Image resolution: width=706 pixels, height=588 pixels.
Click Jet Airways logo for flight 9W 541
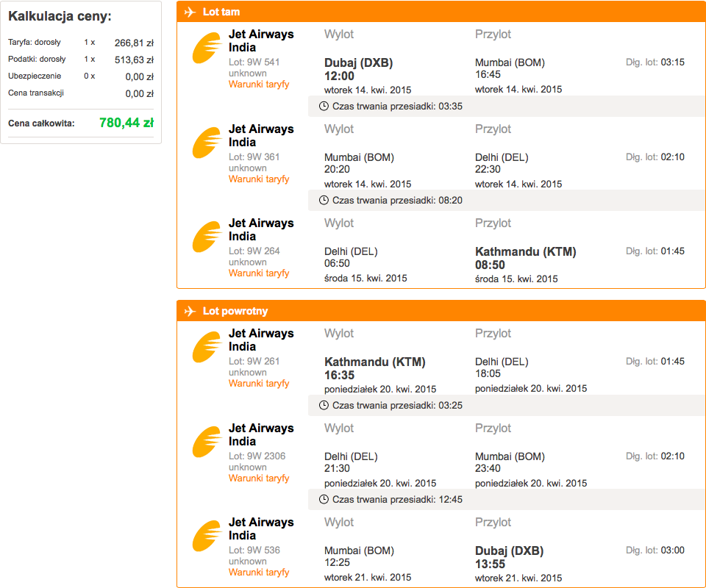(207, 48)
